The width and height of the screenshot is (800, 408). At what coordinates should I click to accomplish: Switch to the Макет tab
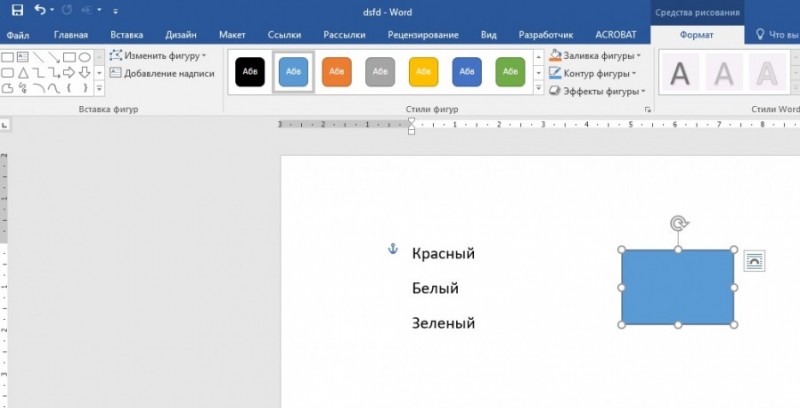point(232,35)
